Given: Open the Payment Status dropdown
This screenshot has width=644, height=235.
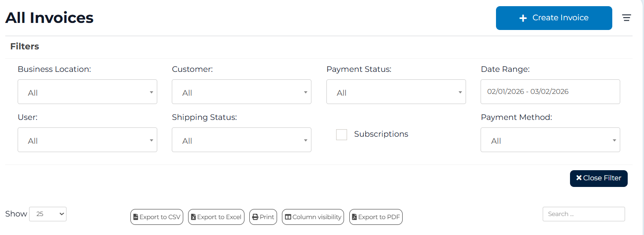Looking at the screenshot, I should click(x=396, y=92).
